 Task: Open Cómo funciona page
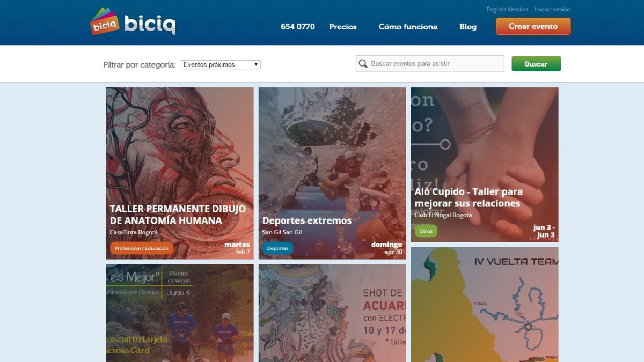click(x=408, y=27)
